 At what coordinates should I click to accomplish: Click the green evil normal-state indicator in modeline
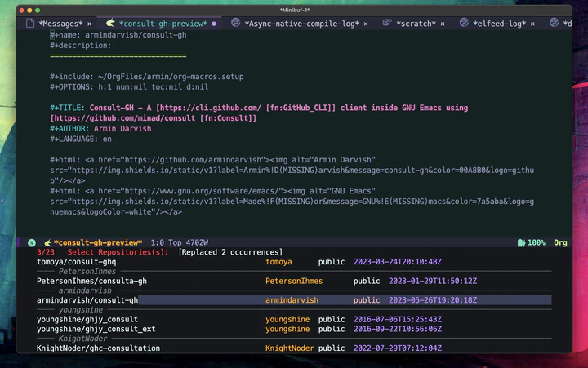[x=32, y=243]
